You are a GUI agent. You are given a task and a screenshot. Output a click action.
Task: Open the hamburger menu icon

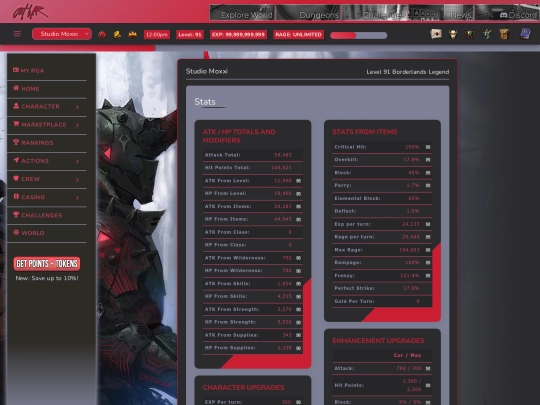(17, 34)
